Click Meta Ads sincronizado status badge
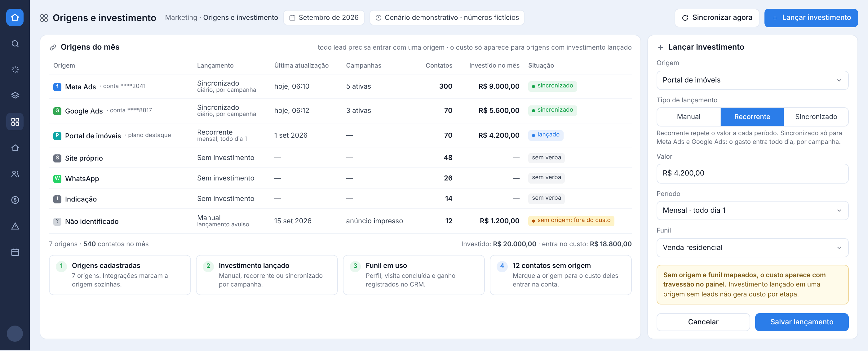Image resolution: width=868 pixels, height=351 pixels. [552, 86]
